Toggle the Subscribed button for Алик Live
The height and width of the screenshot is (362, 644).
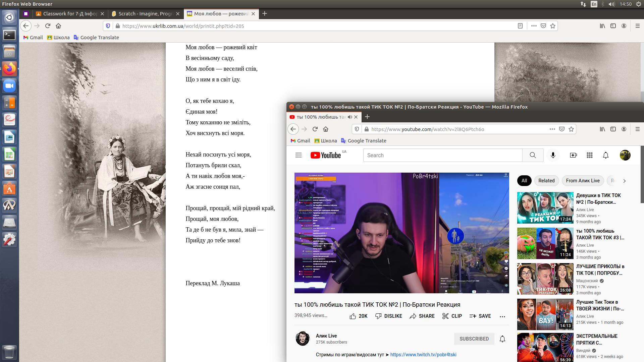(x=474, y=339)
